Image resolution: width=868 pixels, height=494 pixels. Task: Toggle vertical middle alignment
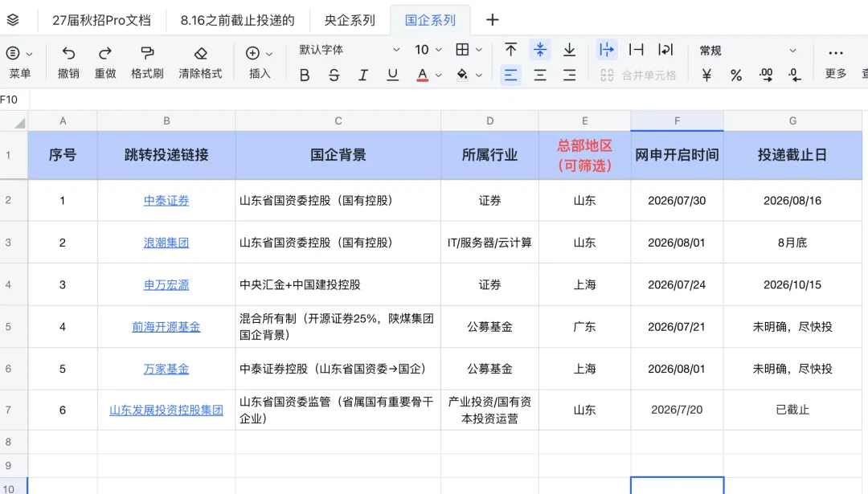coord(540,50)
